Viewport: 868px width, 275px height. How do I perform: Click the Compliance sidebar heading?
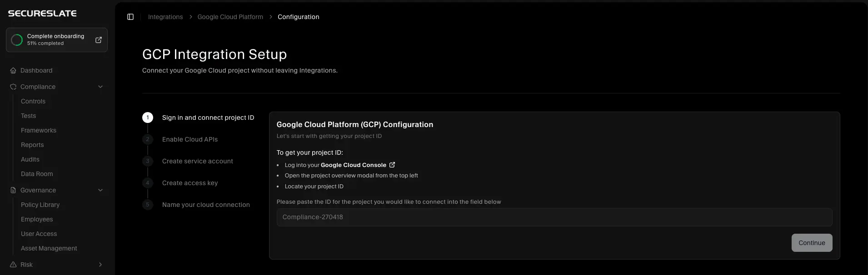[38, 87]
